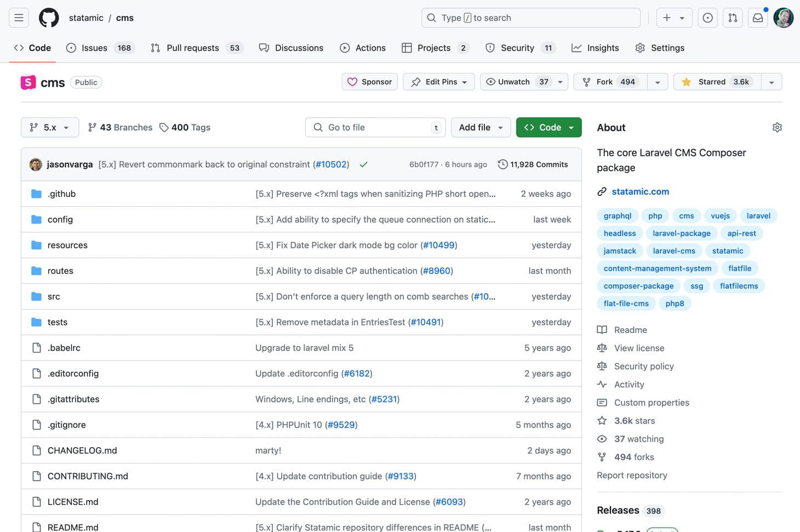Click the Custom properties icon
The height and width of the screenshot is (532, 800).
coord(602,403)
